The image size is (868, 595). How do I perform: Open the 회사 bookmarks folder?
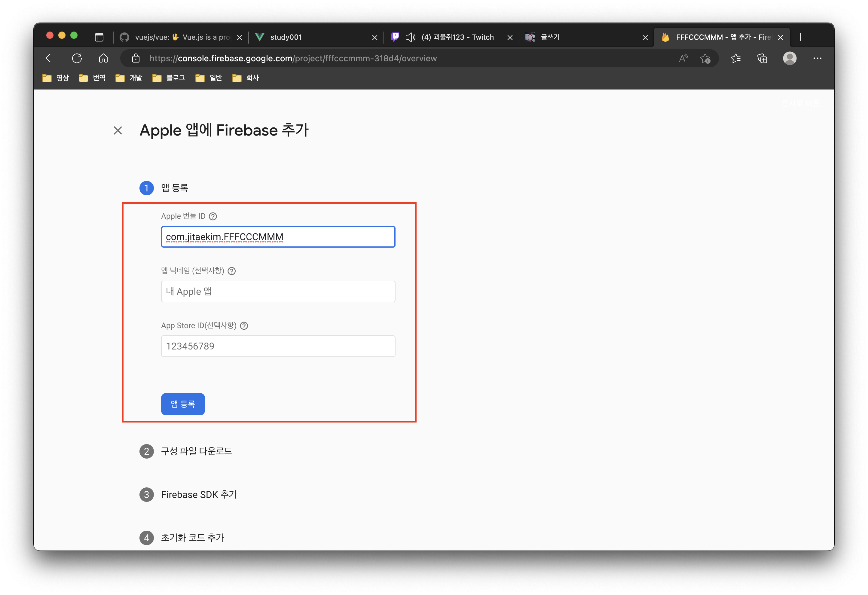point(245,78)
